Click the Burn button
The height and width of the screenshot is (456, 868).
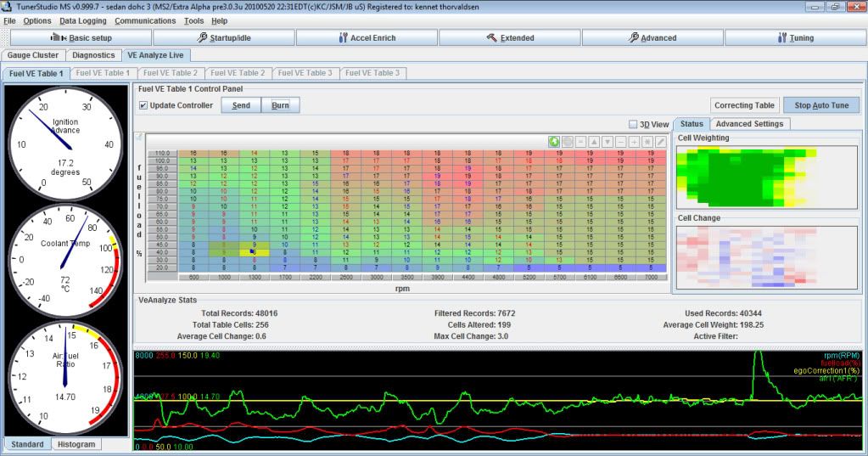280,105
